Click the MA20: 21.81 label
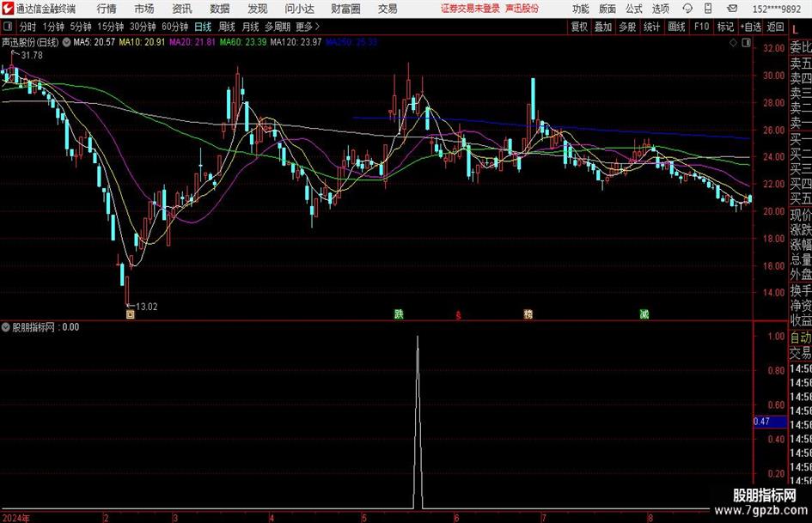This screenshot has height=523, width=812. coord(192,42)
